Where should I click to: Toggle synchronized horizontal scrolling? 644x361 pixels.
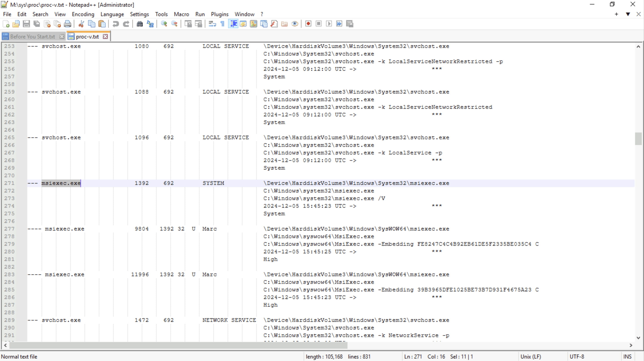[198, 24]
